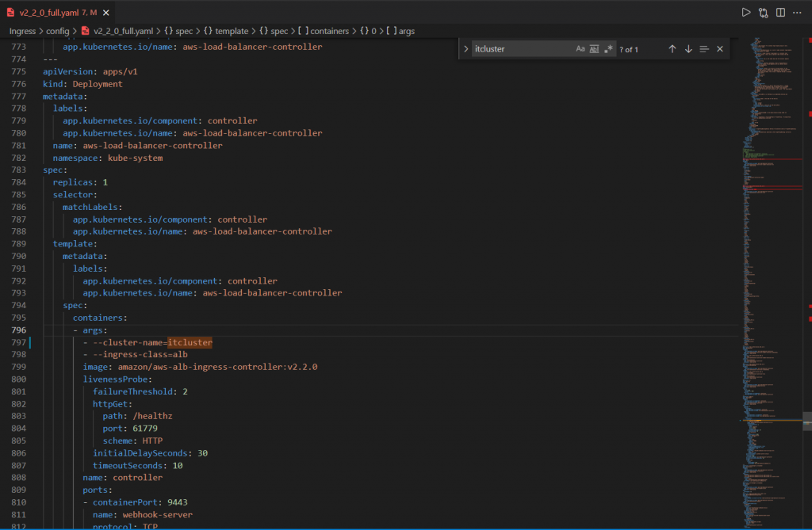Toggle Find in Selection
Viewport: 812px width, 530px height.
704,48
